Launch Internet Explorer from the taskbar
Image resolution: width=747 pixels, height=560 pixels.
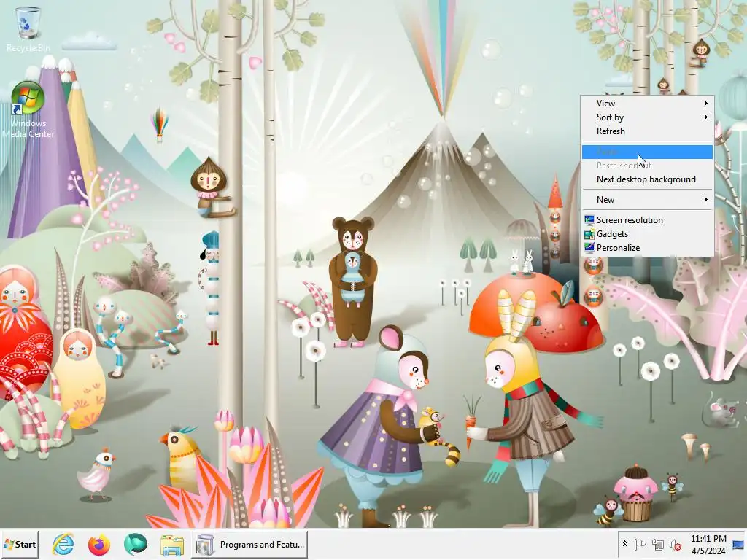63,544
